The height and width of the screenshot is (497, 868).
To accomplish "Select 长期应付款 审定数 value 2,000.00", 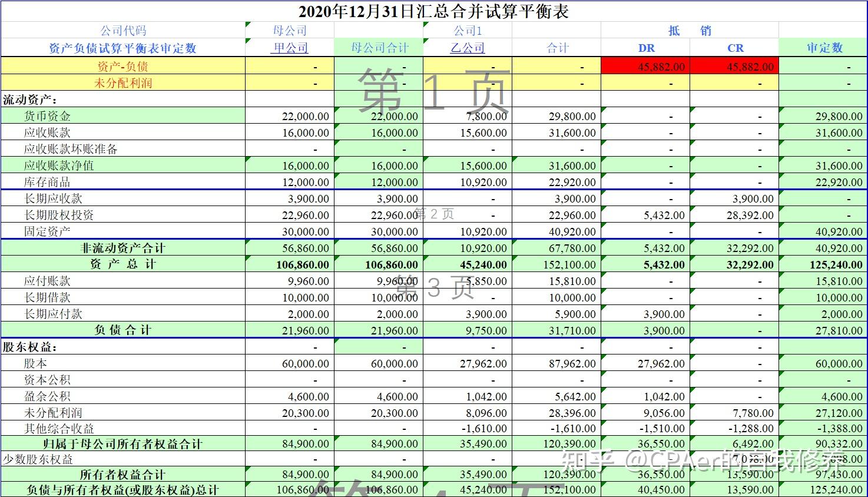I will pos(842,314).
